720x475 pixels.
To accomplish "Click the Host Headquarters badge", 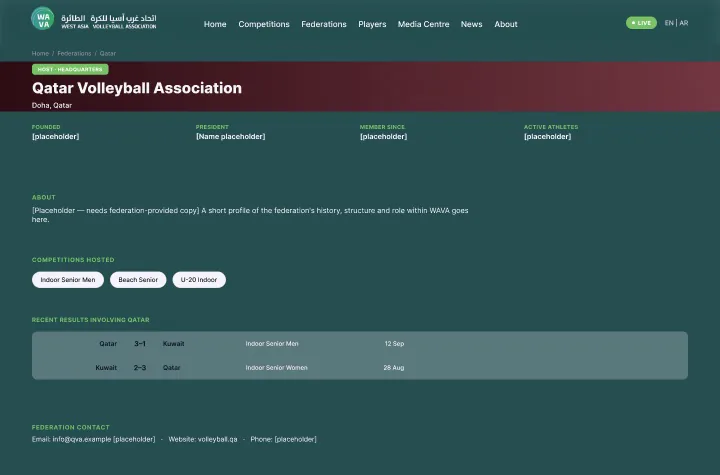I will click(70, 69).
